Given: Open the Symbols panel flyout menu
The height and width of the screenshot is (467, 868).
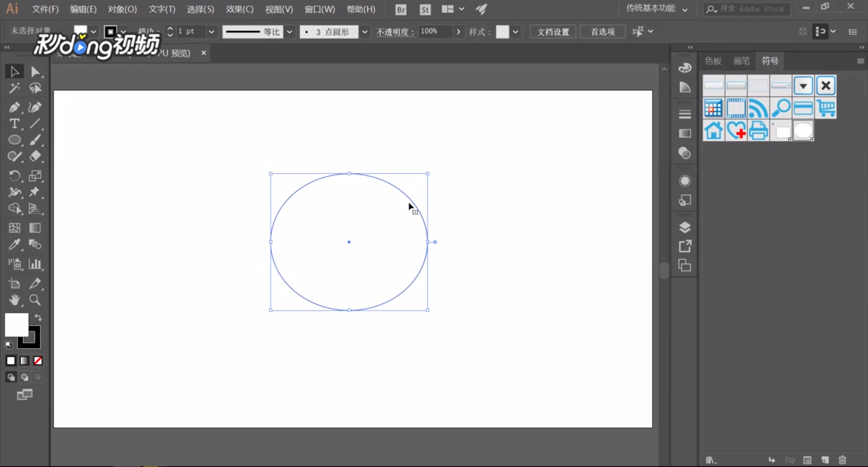Looking at the screenshot, I should pyautogui.click(x=860, y=61).
